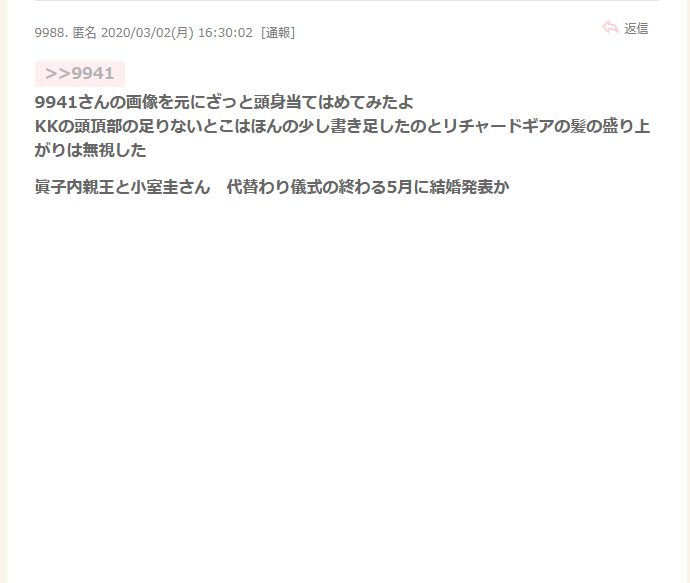Report the comment via the [通報] link

[278, 33]
